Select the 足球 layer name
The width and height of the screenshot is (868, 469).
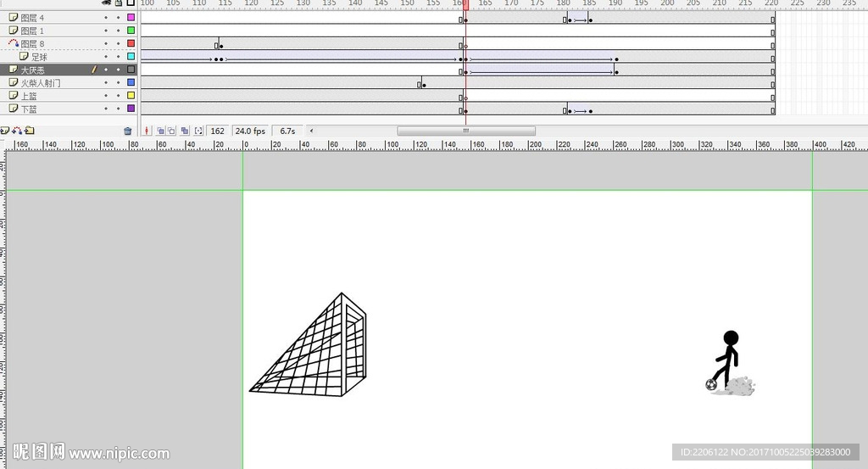(39, 57)
